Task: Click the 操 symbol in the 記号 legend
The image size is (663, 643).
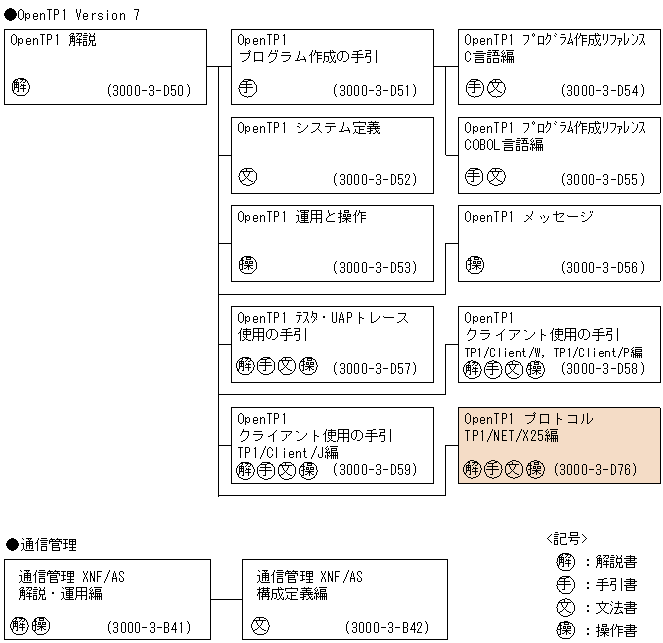Action: [x=566, y=630]
